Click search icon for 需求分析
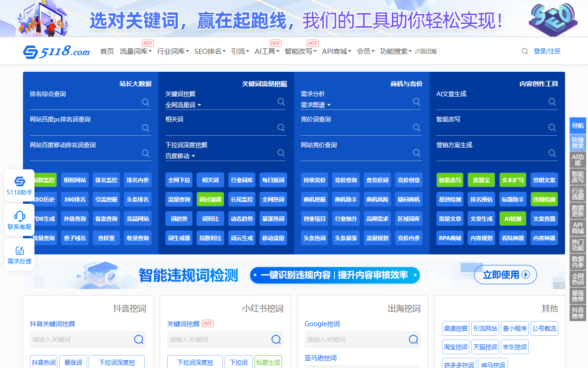This screenshot has height=368, width=588. click(x=417, y=102)
